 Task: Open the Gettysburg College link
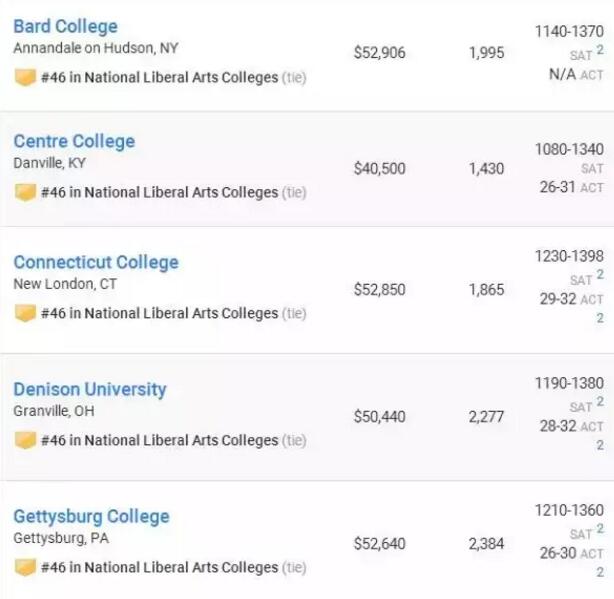[x=91, y=516]
